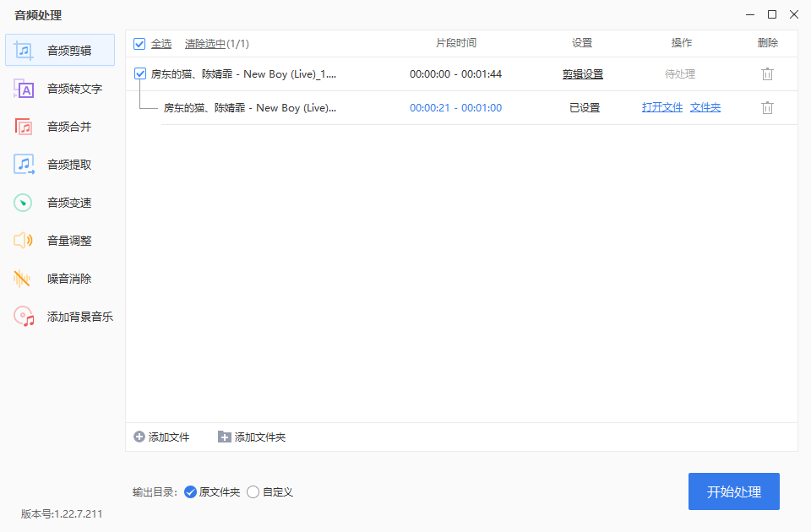Delete the New Boy segment with trash icon
Image resolution: width=811 pixels, height=532 pixels.
click(x=767, y=107)
